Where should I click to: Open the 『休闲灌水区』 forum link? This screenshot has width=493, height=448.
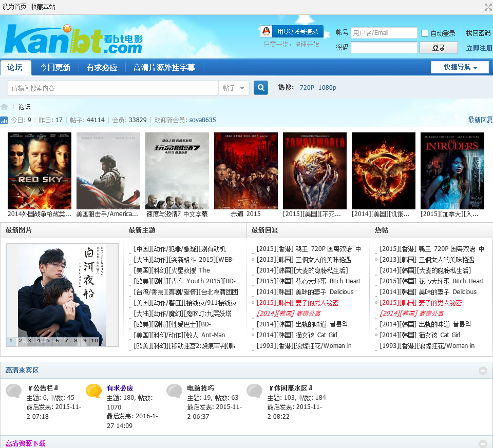(291, 388)
